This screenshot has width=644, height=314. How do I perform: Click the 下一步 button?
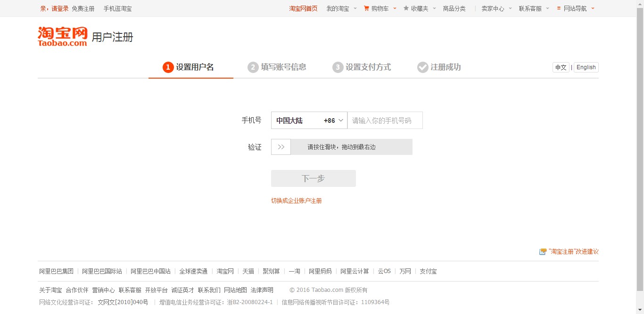(x=314, y=178)
